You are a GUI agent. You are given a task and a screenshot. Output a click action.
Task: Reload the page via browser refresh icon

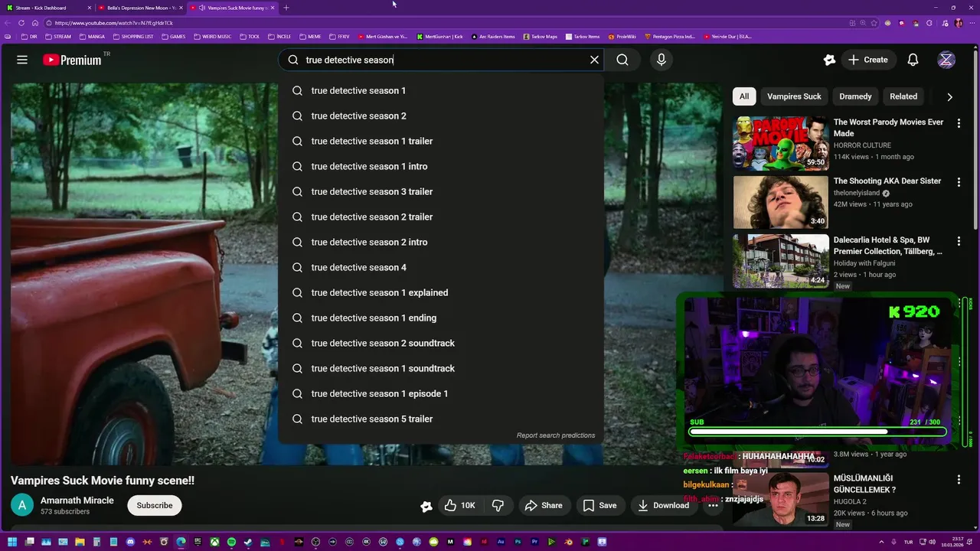pyautogui.click(x=21, y=23)
